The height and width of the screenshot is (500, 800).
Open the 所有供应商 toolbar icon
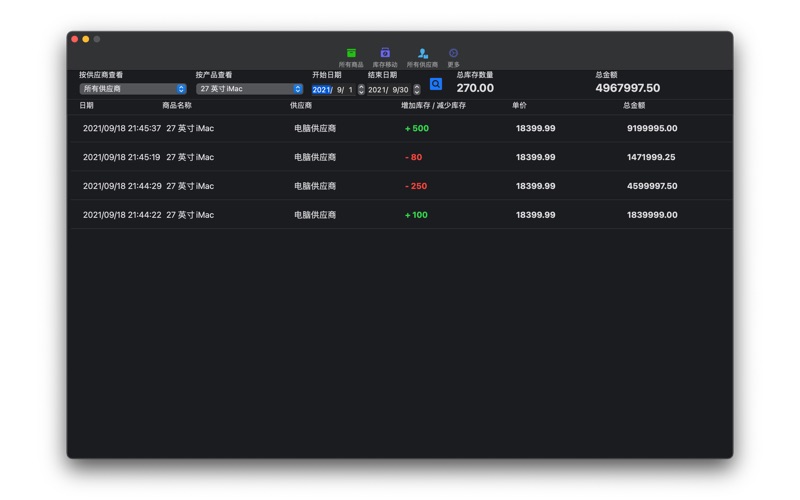point(422,54)
